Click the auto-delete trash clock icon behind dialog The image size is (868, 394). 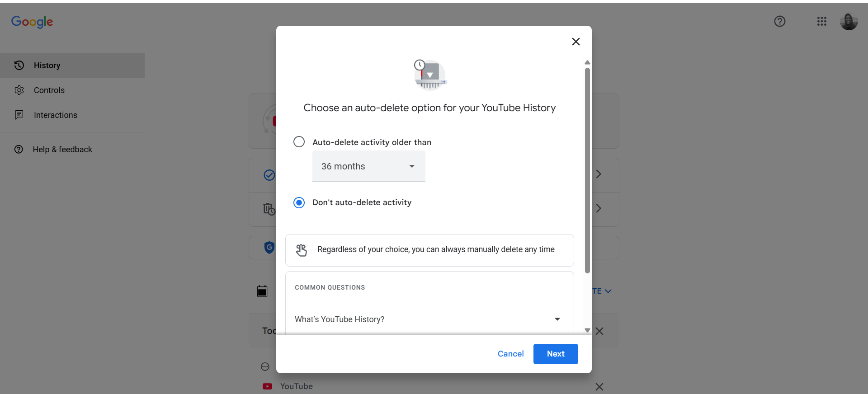tap(269, 209)
